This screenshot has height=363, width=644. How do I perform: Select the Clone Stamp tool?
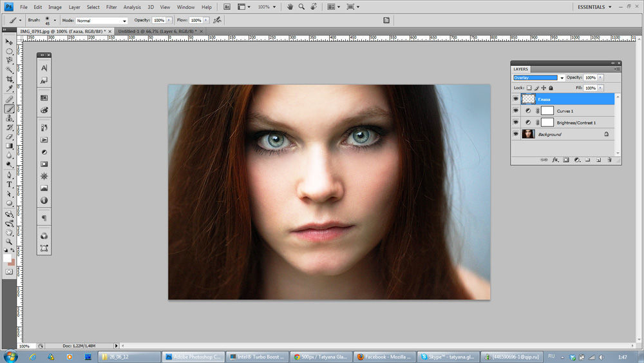pos(9,118)
